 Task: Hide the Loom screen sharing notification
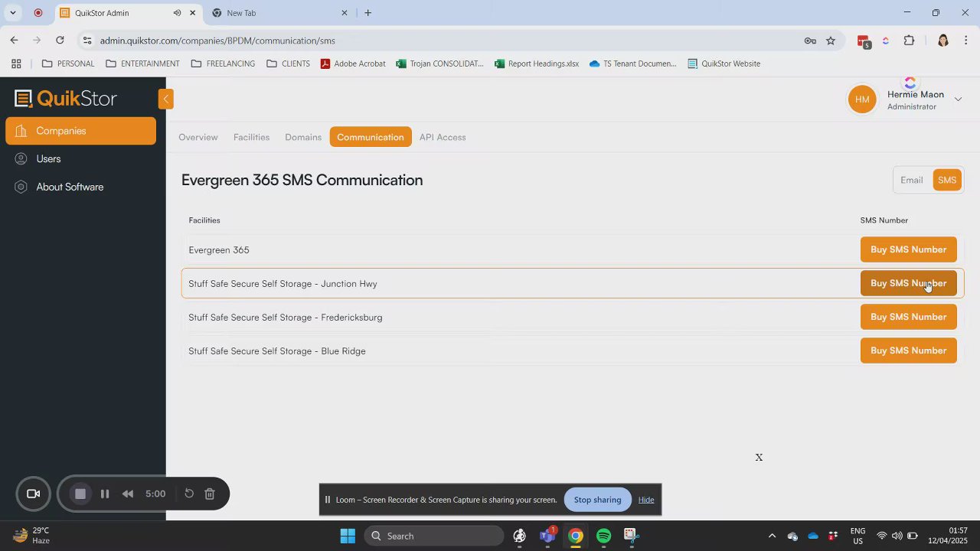click(646, 500)
